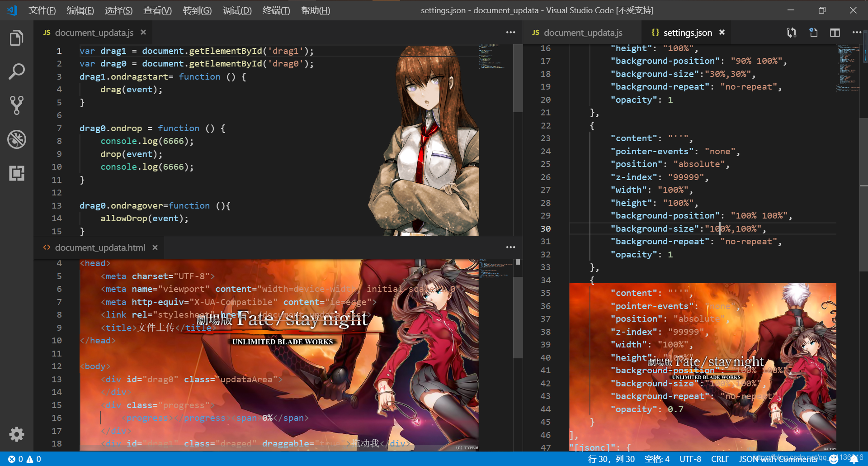Viewport: 868px width, 466px height.
Task: Open the 终端(T) menu
Action: click(x=276, y=10)
